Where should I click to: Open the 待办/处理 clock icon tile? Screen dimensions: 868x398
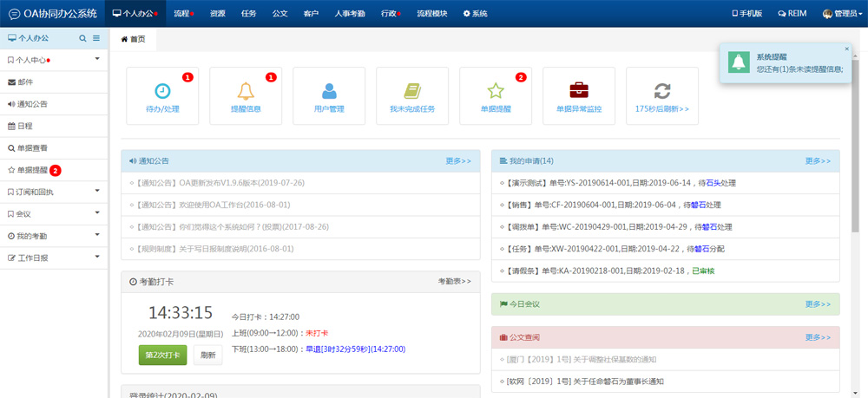[162, 95]
